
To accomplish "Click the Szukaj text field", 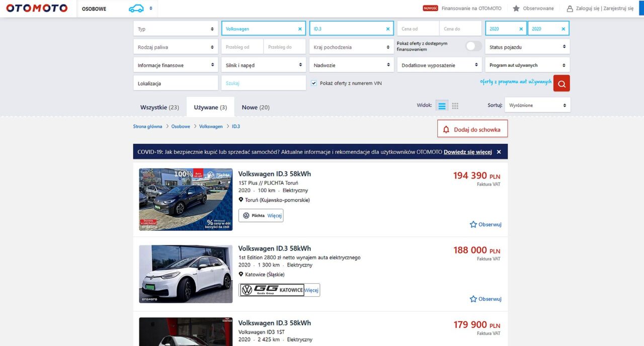I will pyautogui.click(x=263, y=83).
